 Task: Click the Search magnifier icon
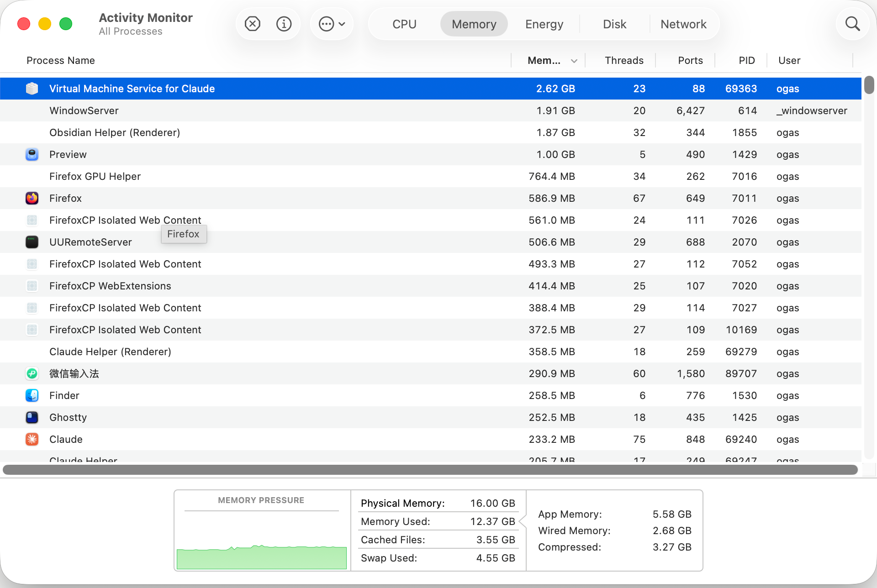[x=852, y=24]
